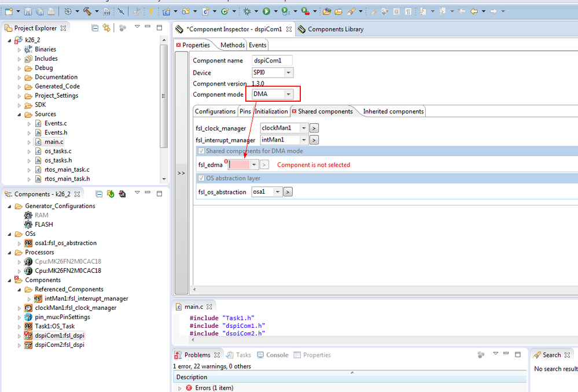This screenshot has height=392, width=578.
Task: Open the Component mode DMA dropdown
Action: [288, 94]
